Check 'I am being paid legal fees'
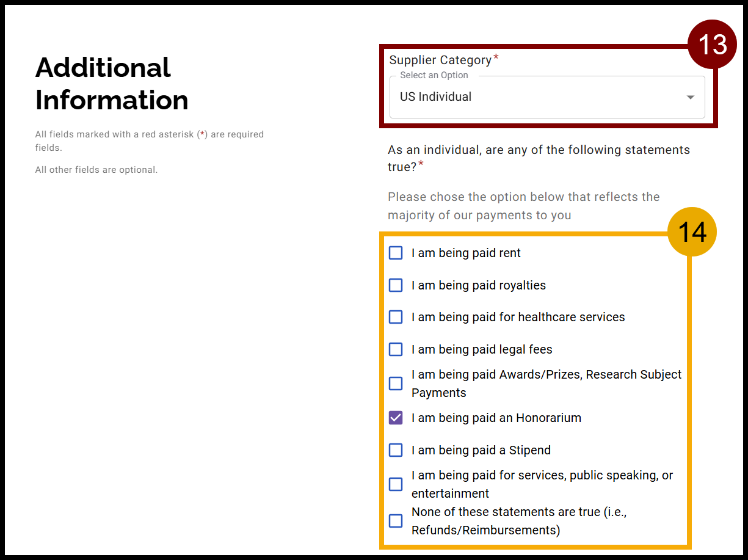 395,349
